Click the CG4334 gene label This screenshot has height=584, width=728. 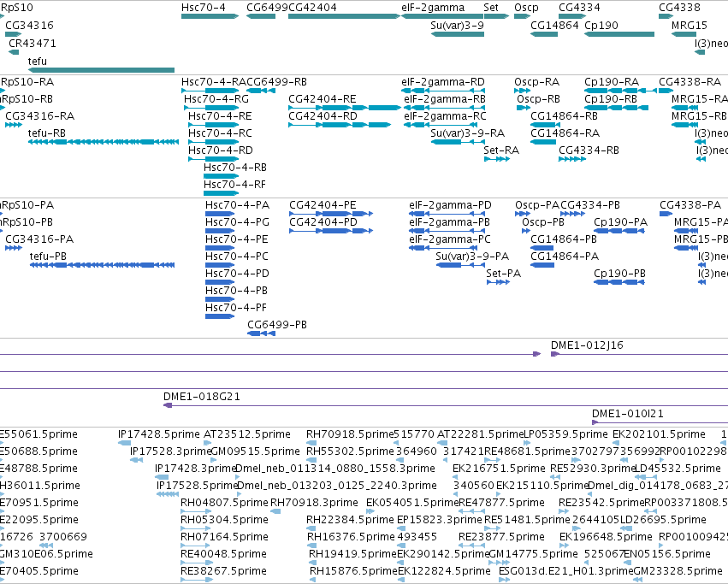[x=579, y=8]
